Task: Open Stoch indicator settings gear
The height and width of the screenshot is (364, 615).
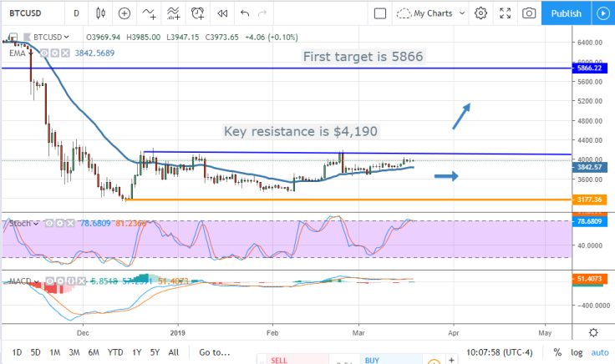Action: (59, 224)
